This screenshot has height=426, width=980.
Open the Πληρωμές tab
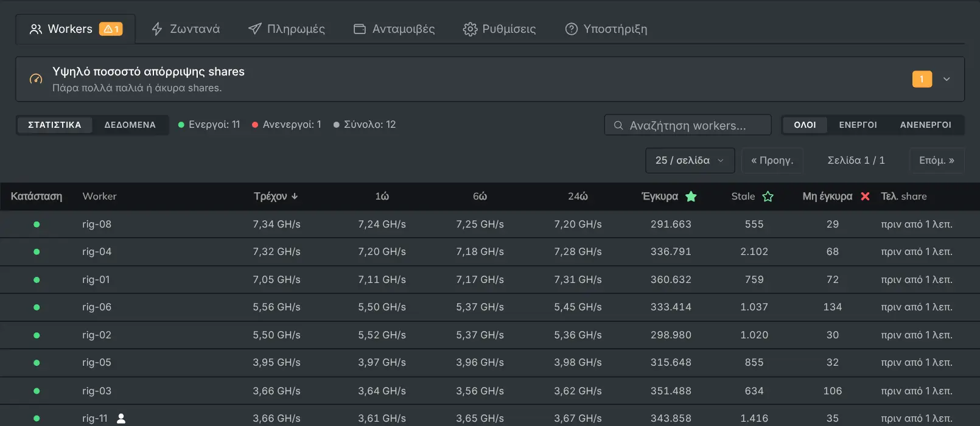click(x=287, y=29)
